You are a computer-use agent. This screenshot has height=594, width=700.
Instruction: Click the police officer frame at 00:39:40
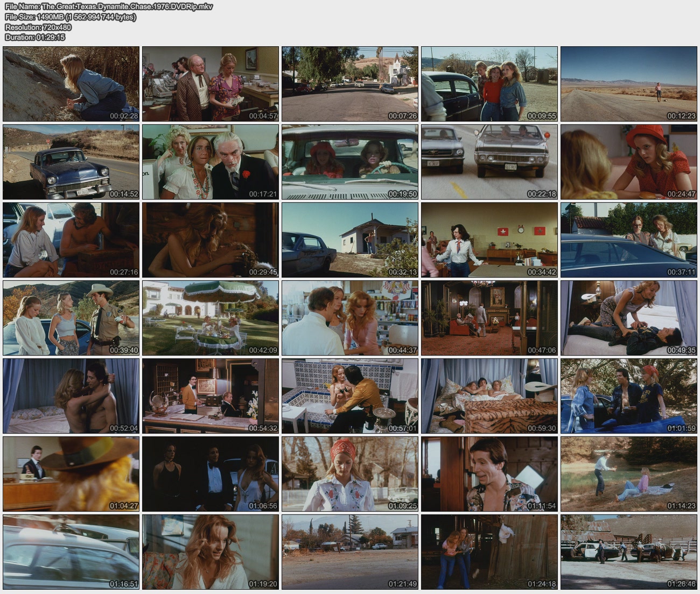tap(71, 318)
